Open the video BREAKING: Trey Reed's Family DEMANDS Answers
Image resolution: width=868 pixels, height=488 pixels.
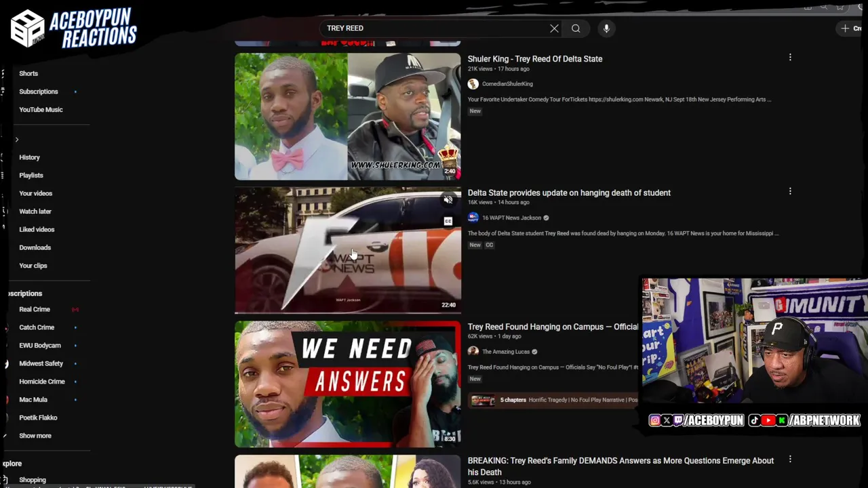point(620,466)
